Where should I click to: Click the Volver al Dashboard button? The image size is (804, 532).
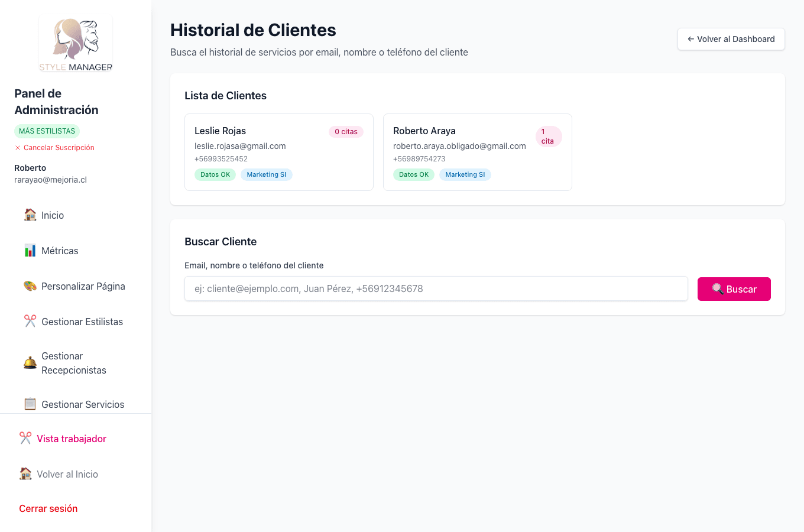[731, 38]
